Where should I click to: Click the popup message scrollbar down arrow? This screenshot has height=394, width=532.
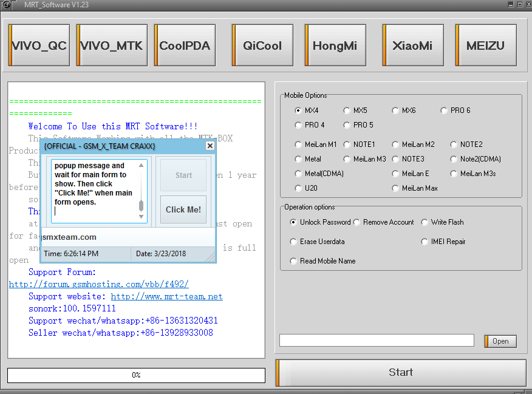point(141,217)
